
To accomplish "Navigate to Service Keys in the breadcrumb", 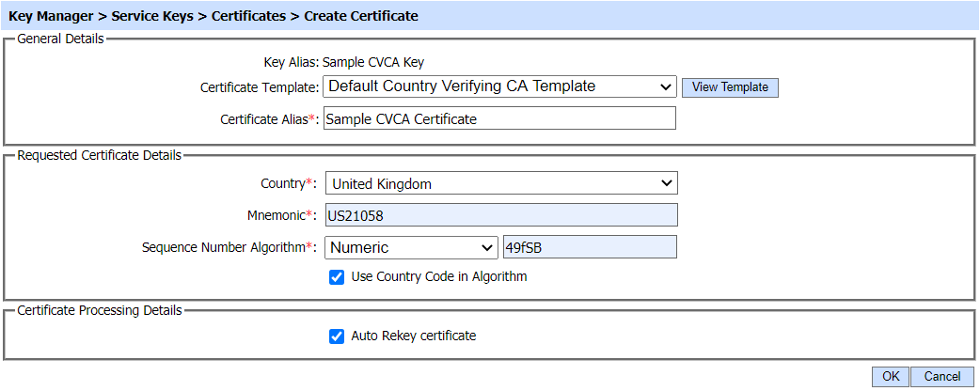I will pyautogui.click(x=151, y=16).
